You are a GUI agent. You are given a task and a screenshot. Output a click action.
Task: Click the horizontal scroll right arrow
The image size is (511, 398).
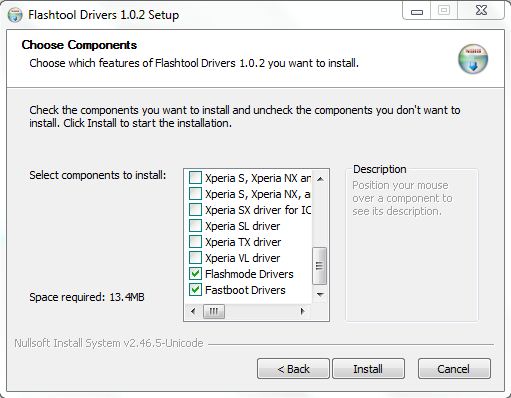coord(302,312)
